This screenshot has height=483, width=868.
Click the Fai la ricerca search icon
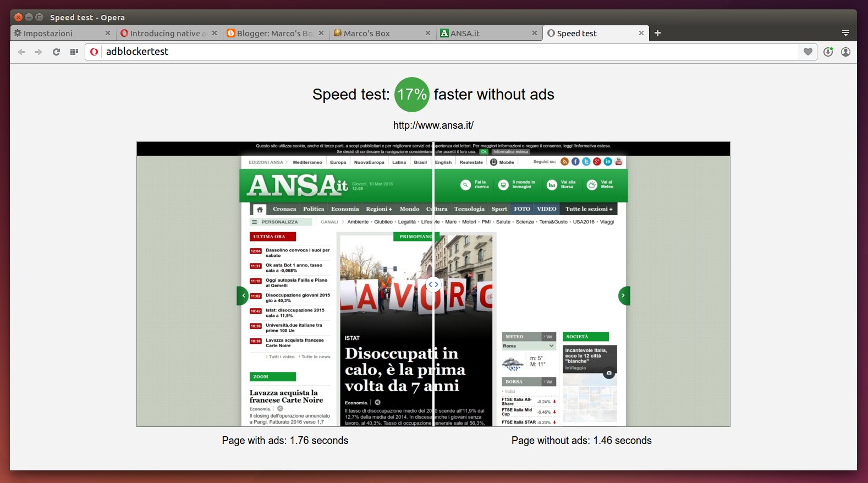coord(465,185)
